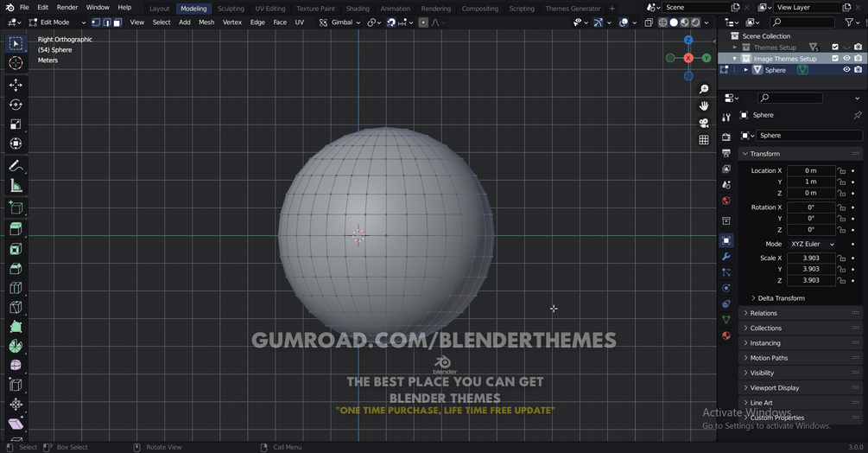Image resolution: width=868 pixels, height=453 pixels.
Task: Expand Themes Setup collection in outliner
Action: 735,48
